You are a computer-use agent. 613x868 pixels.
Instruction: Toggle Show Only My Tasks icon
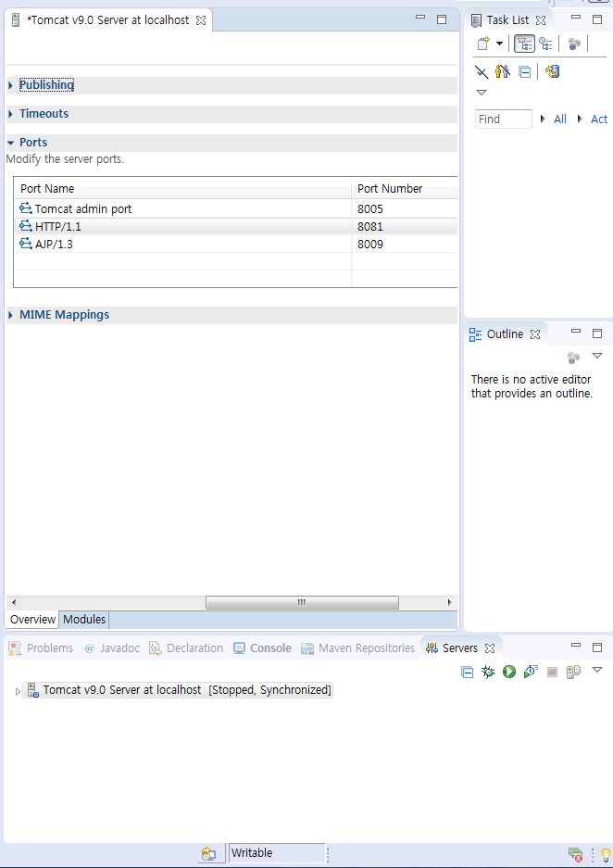tap(503, 71)
